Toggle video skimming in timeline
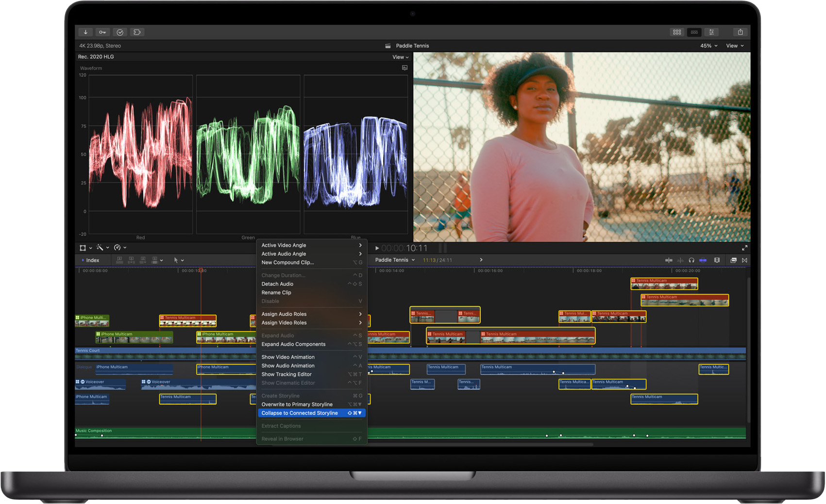This screenshot has height=504, width=826. pos(669,260)
